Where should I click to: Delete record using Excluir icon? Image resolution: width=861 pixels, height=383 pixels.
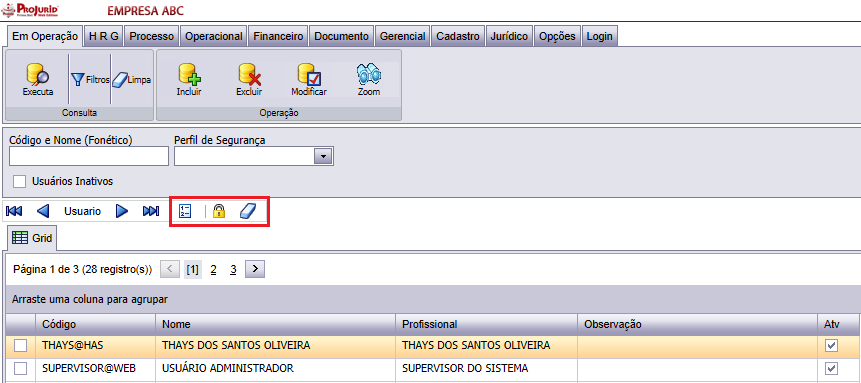tap(249, 80)
